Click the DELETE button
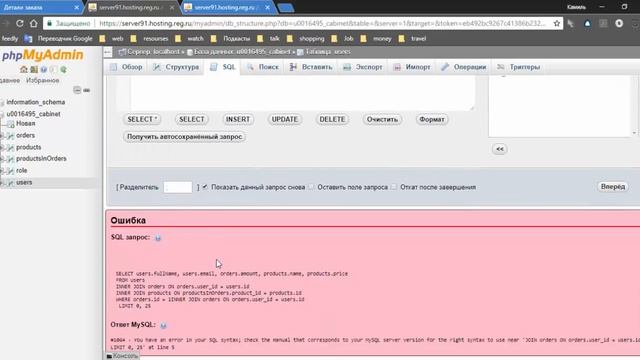This screenshot has height=360, width=640. tap(332, 119)
